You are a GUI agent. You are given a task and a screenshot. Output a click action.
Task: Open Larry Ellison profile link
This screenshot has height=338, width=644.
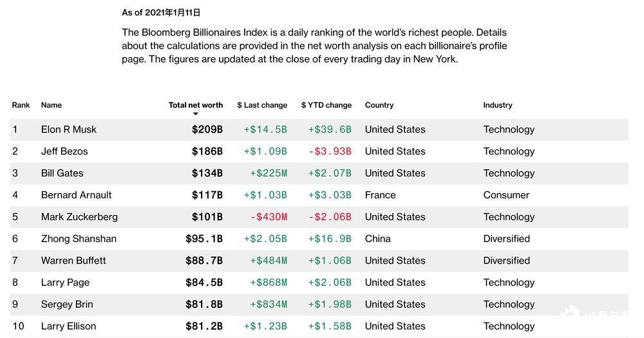click(x=69, y=326)
